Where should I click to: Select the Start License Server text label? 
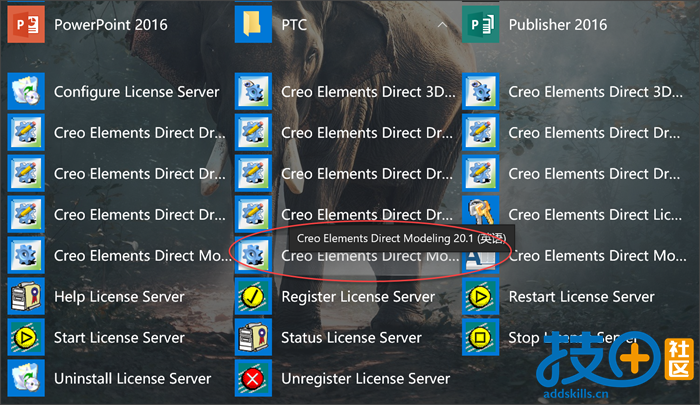(119, 338)
